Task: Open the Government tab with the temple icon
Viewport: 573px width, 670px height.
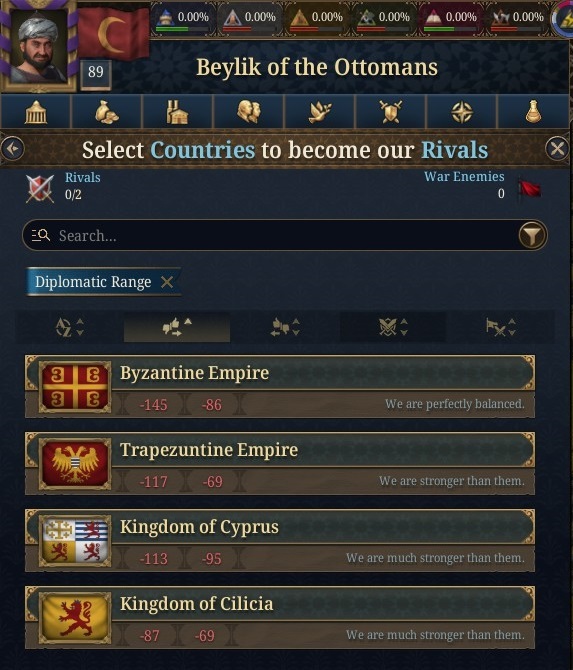Action: pyautogui.click(x=36, y=112)
